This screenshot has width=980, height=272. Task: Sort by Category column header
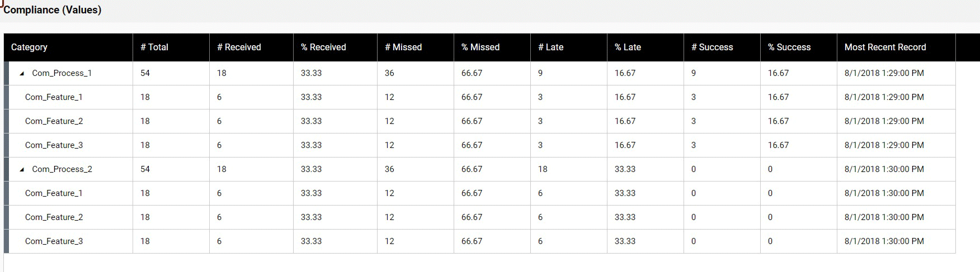pyautogui.click(x=29, y=47)
